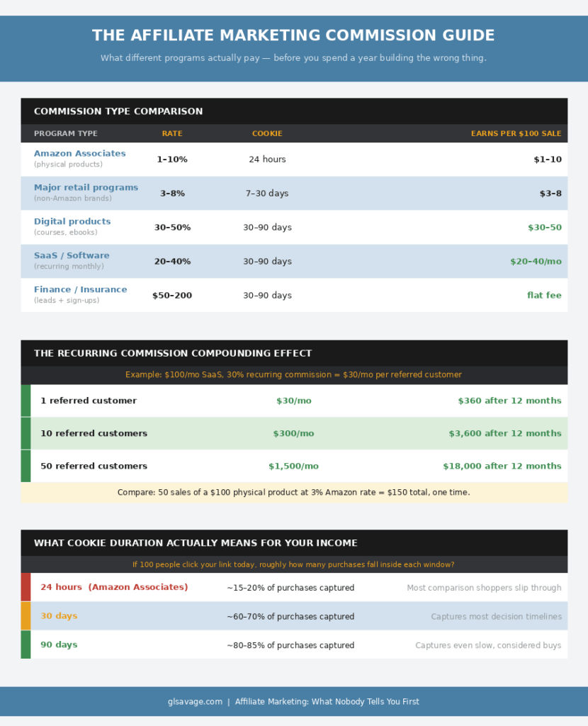This screenshot has height=726, width=588.
Task: Click the green bar beside 50 referred customers
Action: 26,466
